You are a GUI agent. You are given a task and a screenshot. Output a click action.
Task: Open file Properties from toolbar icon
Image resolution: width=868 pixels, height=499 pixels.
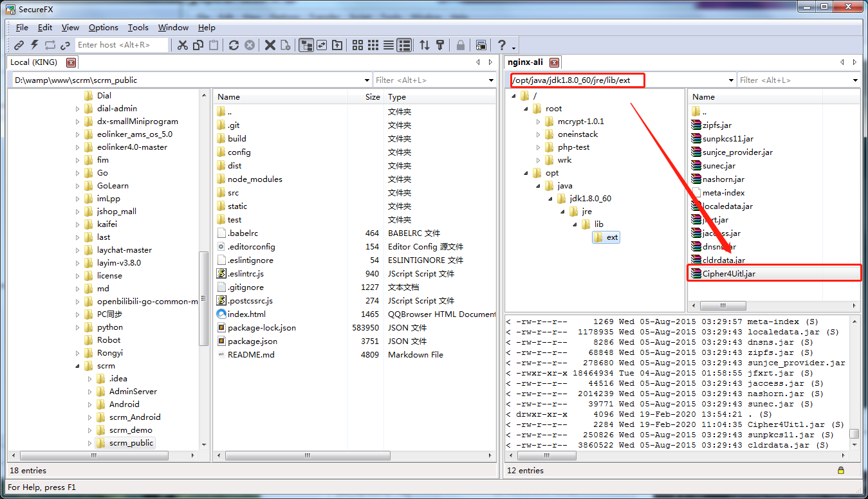pyautogui.click(x=285, y=45)
